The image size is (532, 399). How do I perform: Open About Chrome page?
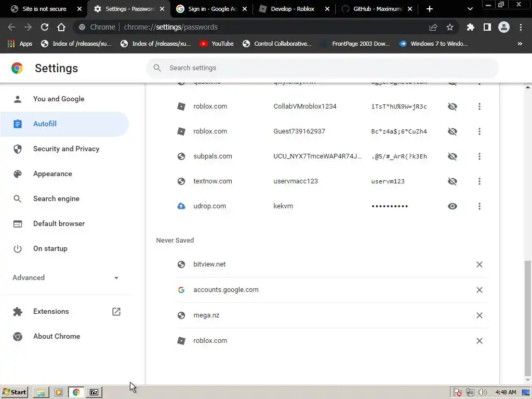tap(64, 336)
